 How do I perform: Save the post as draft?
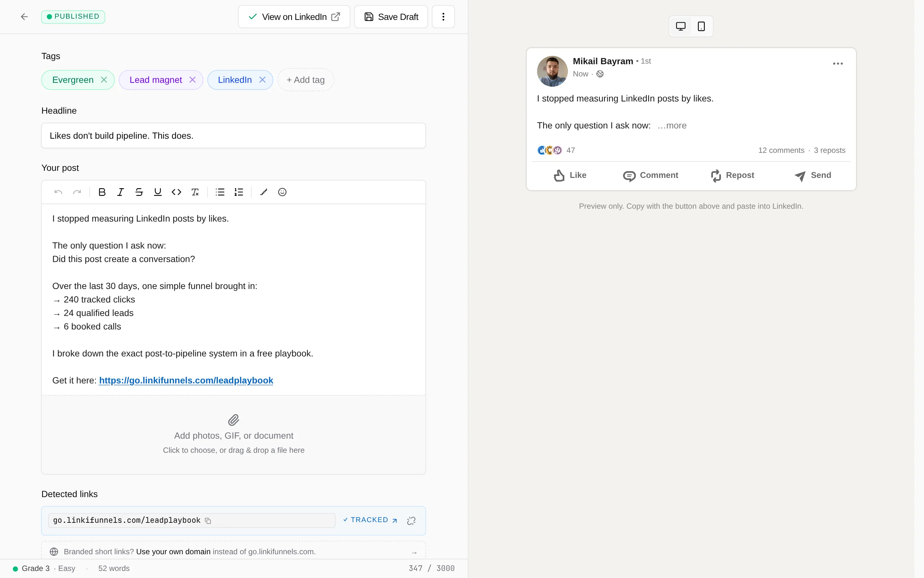[x=391, y=17]
